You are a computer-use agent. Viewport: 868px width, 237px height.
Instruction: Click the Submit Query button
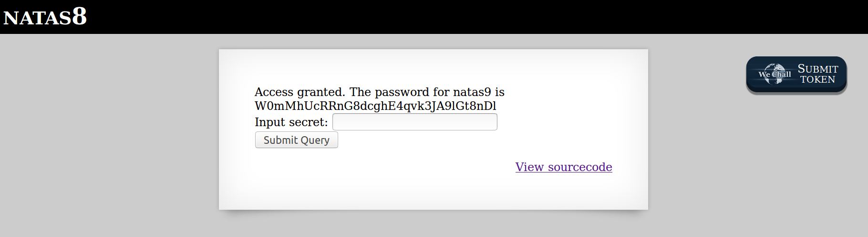click(x=296, y=140)
